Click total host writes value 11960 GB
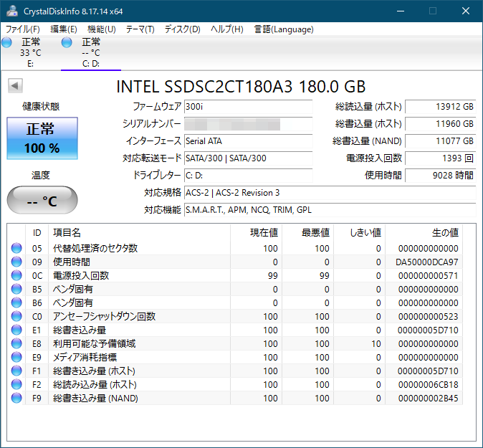This screenshot has height=448, width=483. click(x=441, y=124)
